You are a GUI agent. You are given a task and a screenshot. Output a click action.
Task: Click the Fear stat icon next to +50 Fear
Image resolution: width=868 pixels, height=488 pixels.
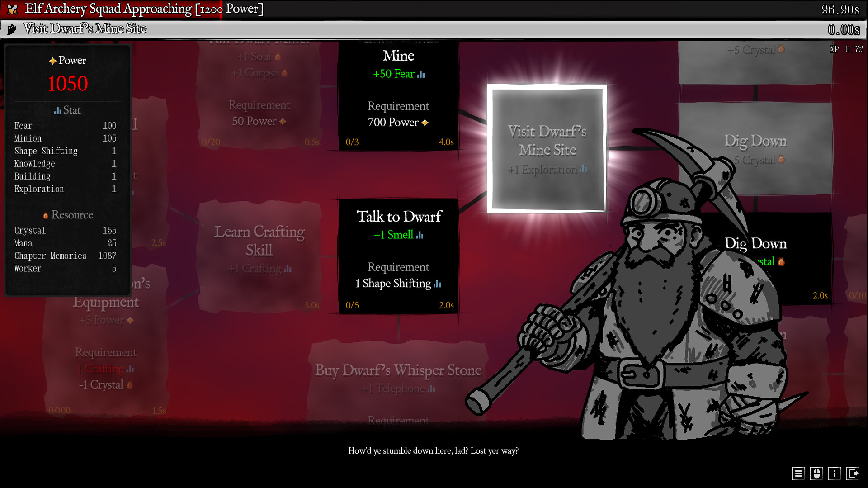(x=420, y=74)
